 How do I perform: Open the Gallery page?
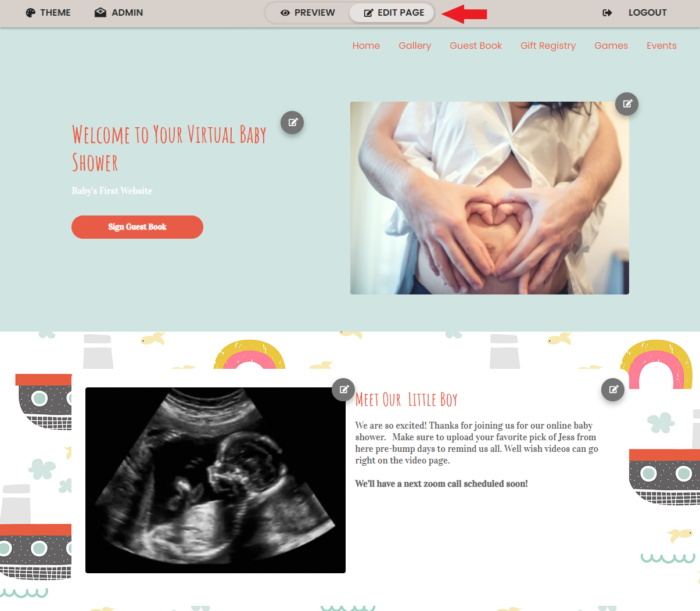(x=415, y=46)
